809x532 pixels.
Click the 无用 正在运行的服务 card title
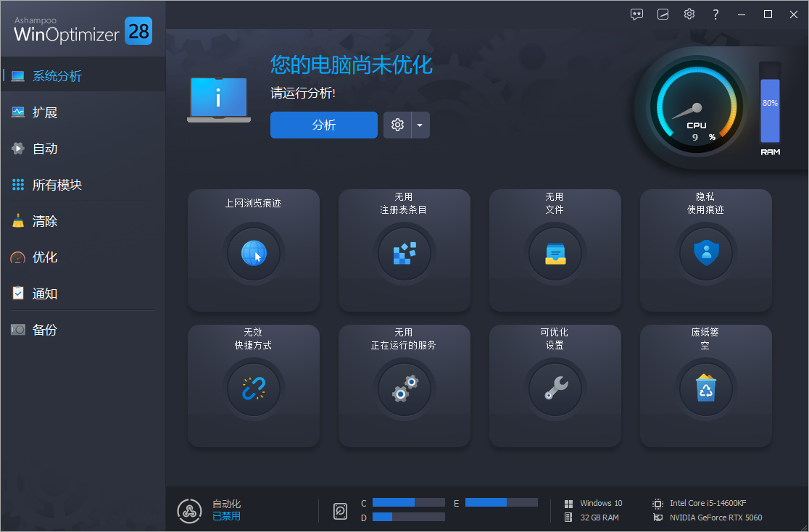coord(404,338)
